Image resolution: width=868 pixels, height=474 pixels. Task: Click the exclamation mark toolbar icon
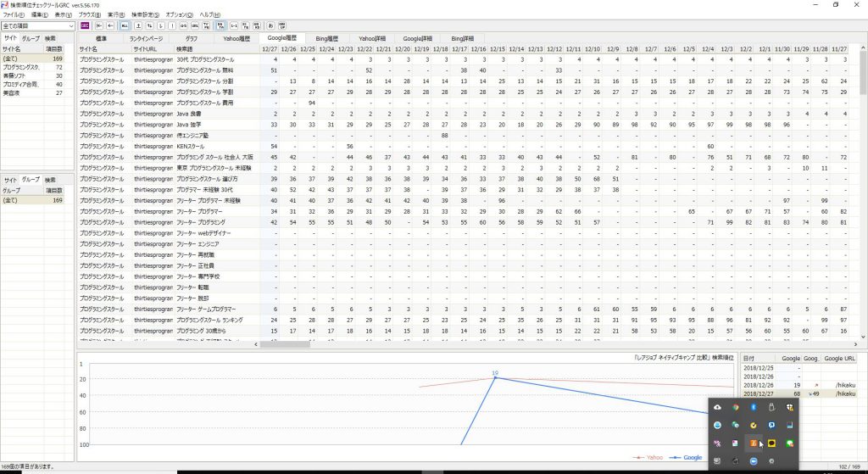pyautogui.click(x=172, y=25)
